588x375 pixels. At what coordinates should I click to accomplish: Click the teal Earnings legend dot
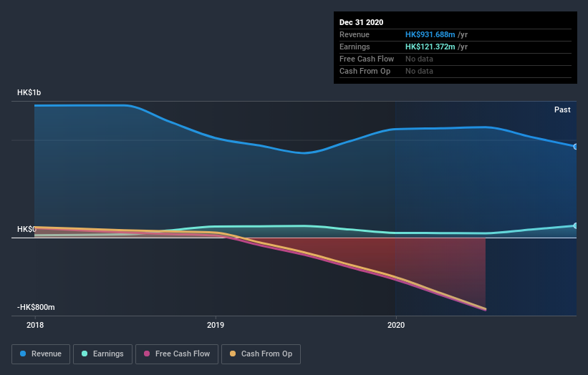pyautogui.click(x=85, y=354)
